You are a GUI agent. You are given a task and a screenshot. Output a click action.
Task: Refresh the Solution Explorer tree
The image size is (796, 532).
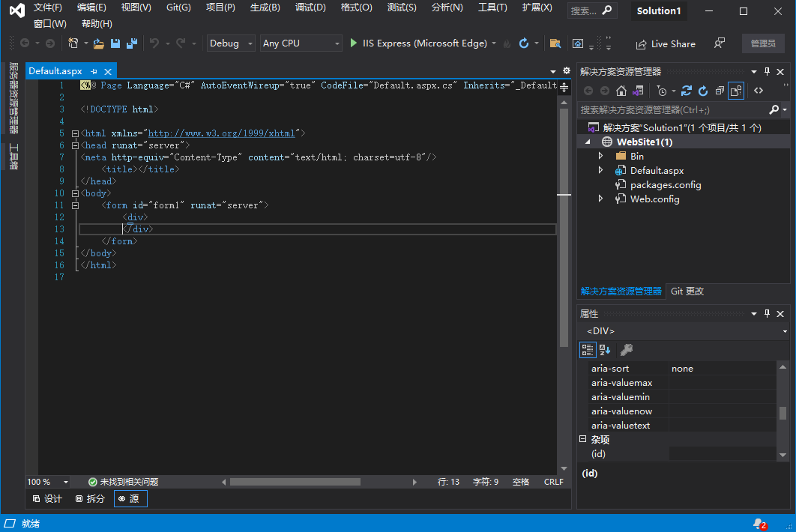703,91
